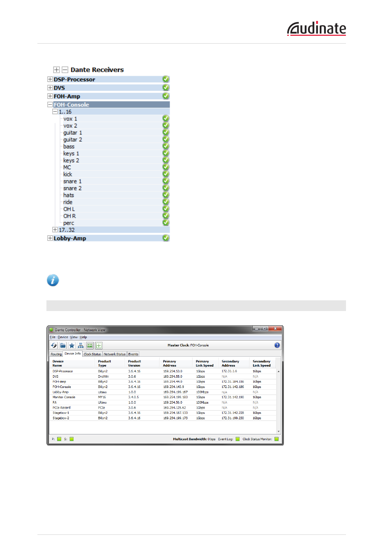Click the green check in the perc row
This screenshot has height=555, width=392.
click(166, 223)
